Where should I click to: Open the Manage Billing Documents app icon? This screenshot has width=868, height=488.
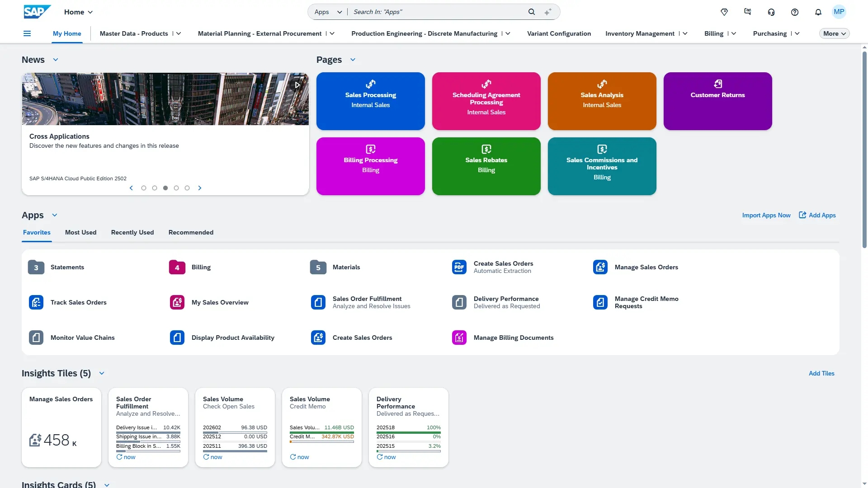[459, 338]
